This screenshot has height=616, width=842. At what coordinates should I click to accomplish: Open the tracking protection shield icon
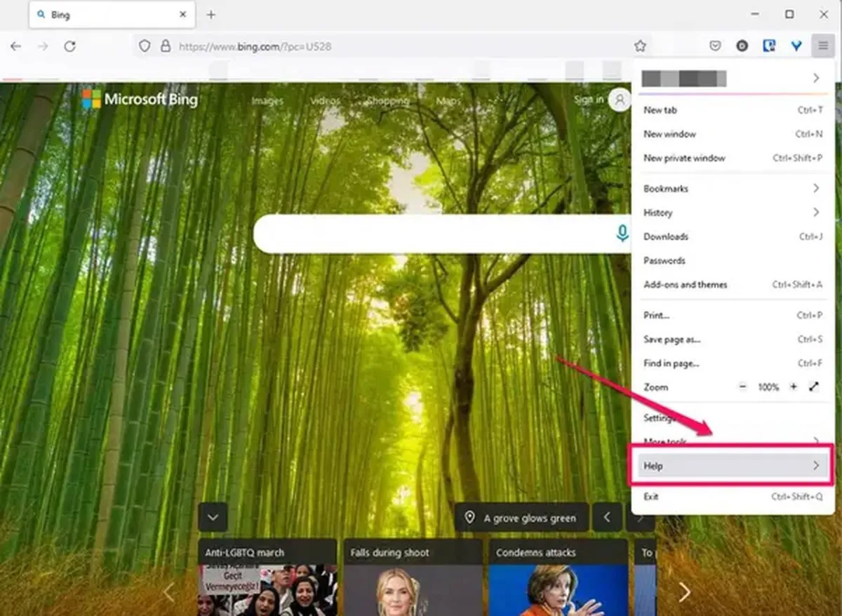[145, 46]
